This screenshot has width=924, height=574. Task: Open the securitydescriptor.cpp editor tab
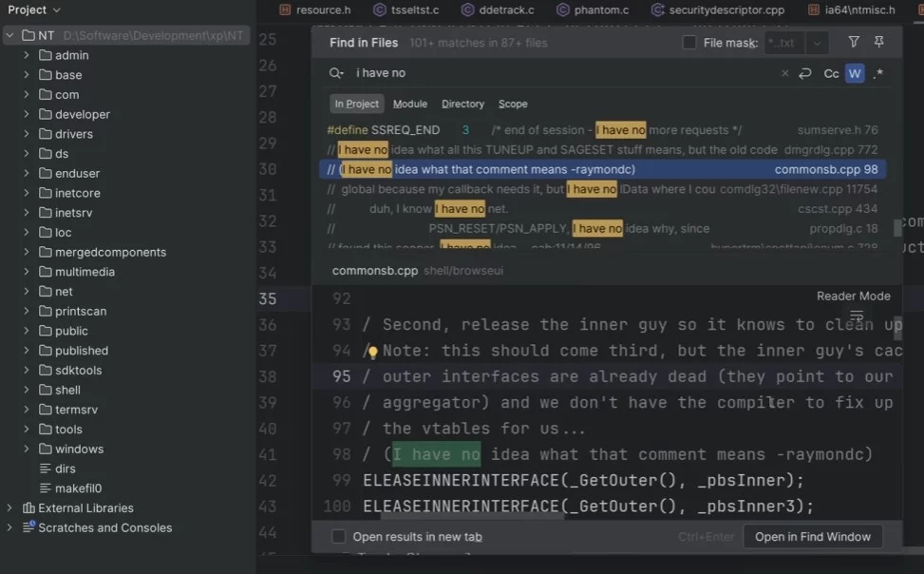(x=717, y=10)
